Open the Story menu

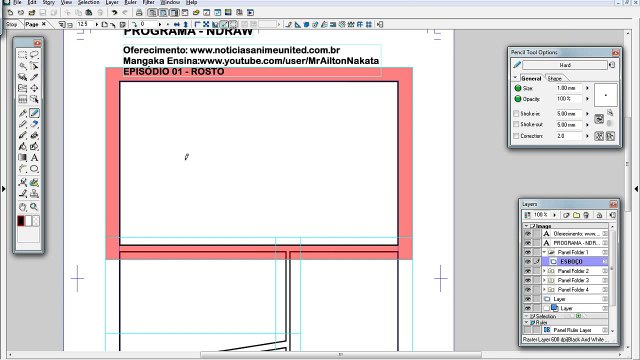click(x=49, y=2)
